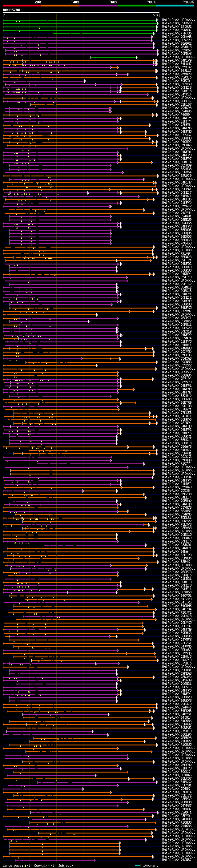The width and height of the screenshot is (197, 868).
Task: Select the UniRef100_A4GU94 label
Action: click(x=177, y=115)
